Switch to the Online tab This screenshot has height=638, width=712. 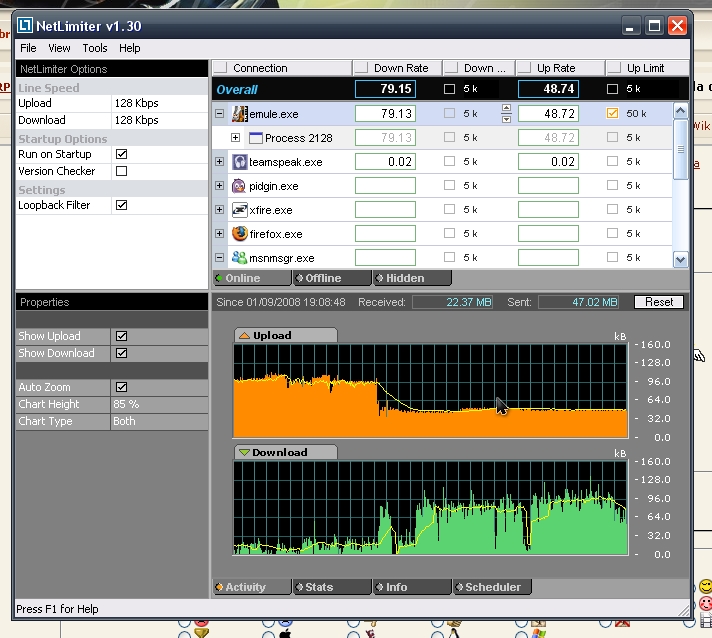(x=252, y=278)
